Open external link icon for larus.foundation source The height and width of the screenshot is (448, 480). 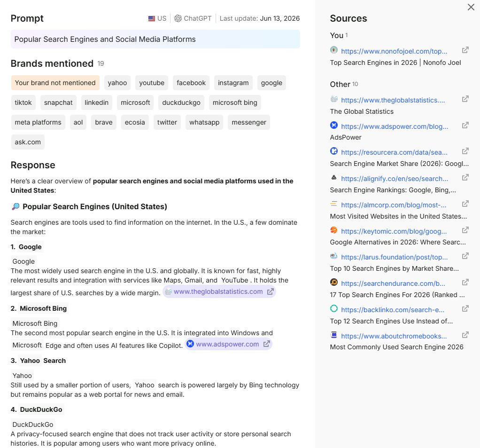pos(465,256)
